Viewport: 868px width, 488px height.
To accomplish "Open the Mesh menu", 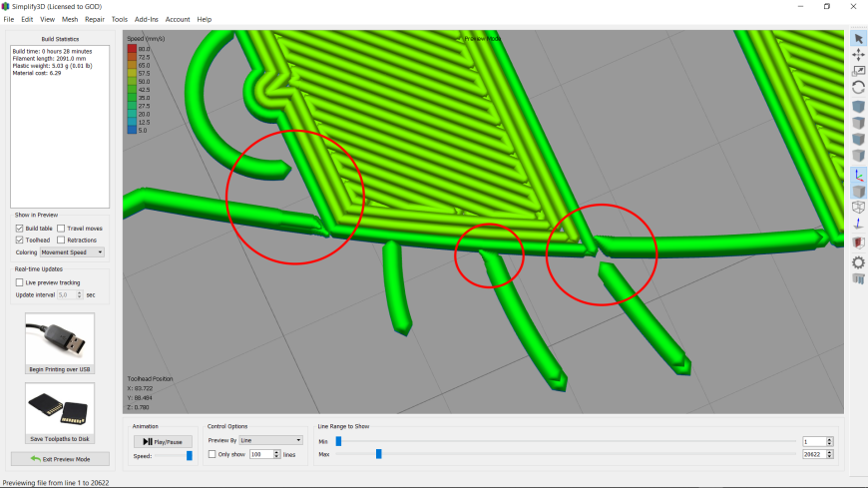I will 70,19.
